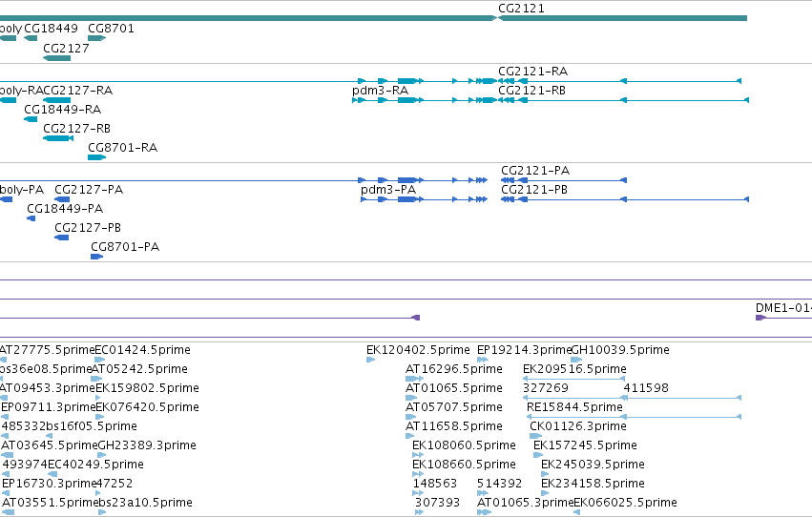Click the CG8701-RA transcript
The height and width of the screenshot is (517, 812).
pyautogui.click(x=96, y=157)
